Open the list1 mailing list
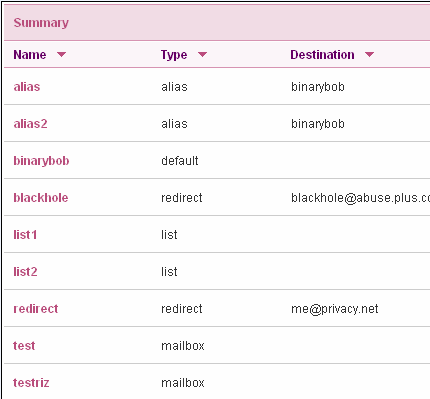Screen dimensions: 430x399 (25, 235)
